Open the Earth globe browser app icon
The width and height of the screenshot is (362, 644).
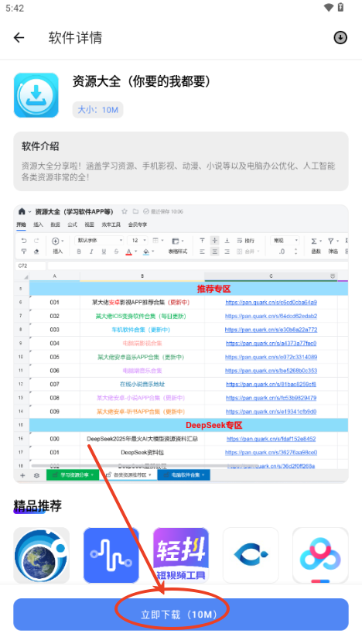point(42,555)
